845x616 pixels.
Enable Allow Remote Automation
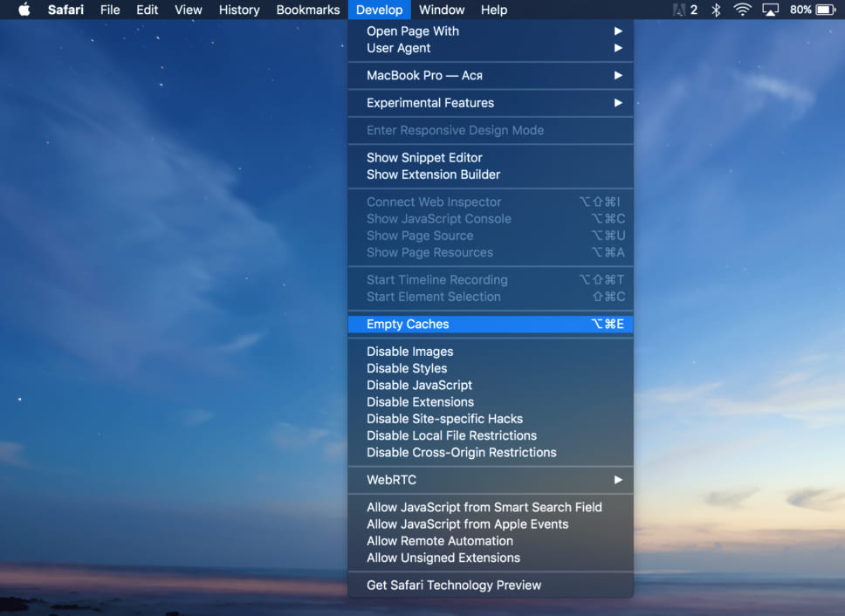pyautogui.click(x=439, y=541)
